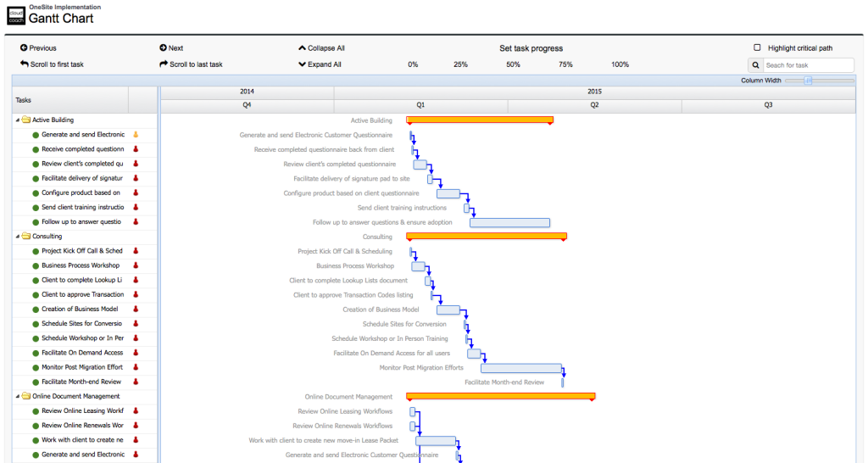Select the Monitor Post Migration Efforts bar
This screenshot has width=868, height=463.
coord(520,368)
